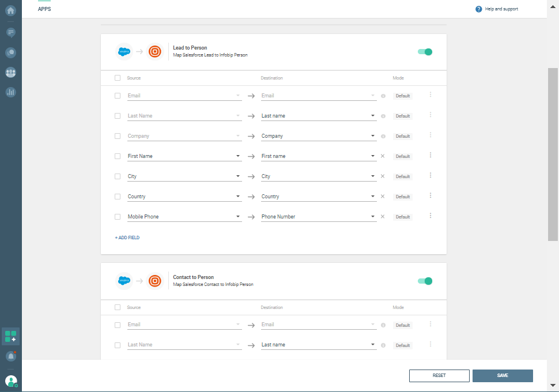Enable the Contact to Person mapping toggle
The width and height of the screenshot is (559, 392).
[425, 281]
